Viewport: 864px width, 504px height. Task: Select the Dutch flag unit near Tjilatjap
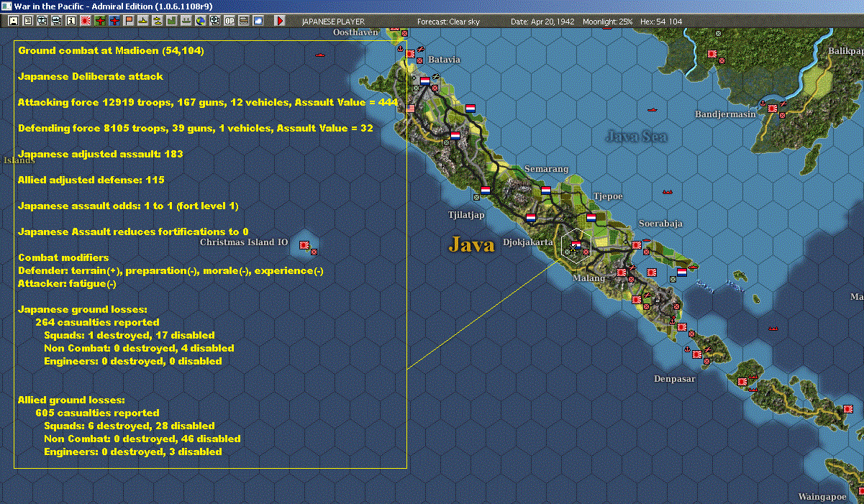point(486,191)
